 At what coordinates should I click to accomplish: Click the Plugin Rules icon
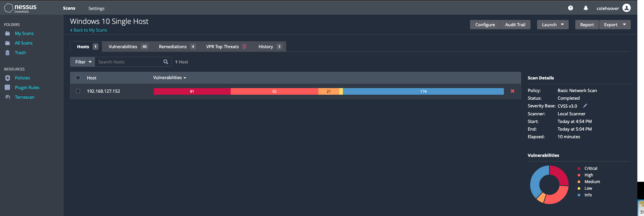(x=8, y=87)
